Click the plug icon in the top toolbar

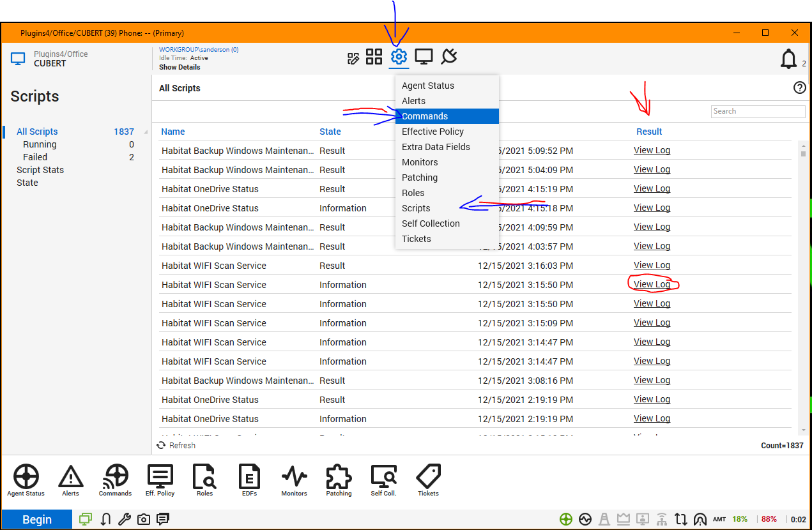point(449,57)
